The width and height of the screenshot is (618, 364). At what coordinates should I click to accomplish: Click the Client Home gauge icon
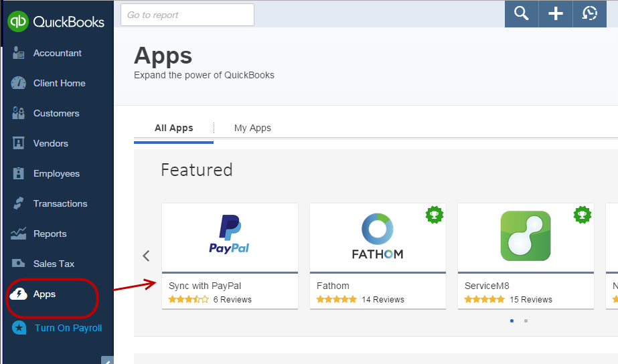tap(18, 83)
